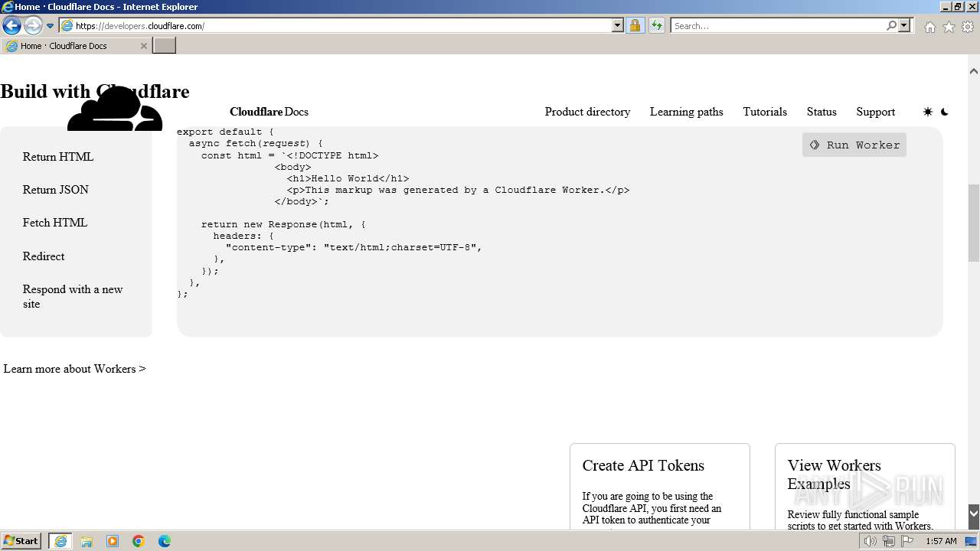Viewport: 980px width, 551px height.
Task: Open the Learning paths menu item
Action: tap(686, 112)
